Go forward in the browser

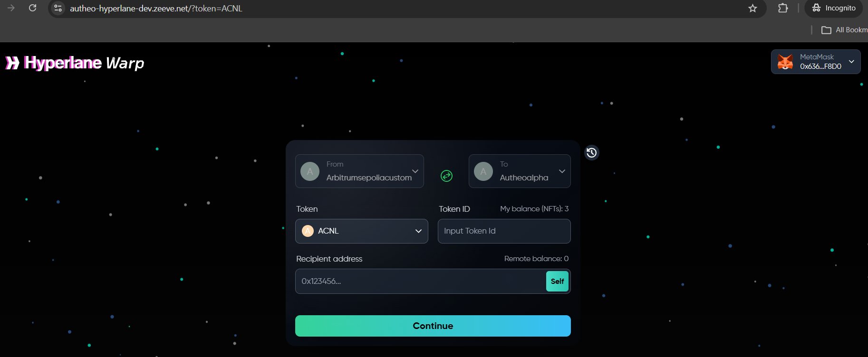[x=10, y=8]
